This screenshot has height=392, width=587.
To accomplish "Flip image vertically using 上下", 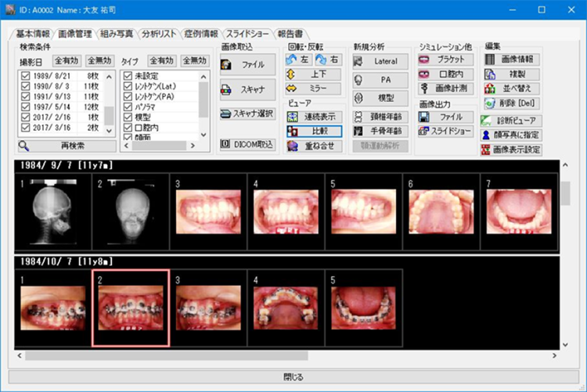I will (x=313, y=74).
